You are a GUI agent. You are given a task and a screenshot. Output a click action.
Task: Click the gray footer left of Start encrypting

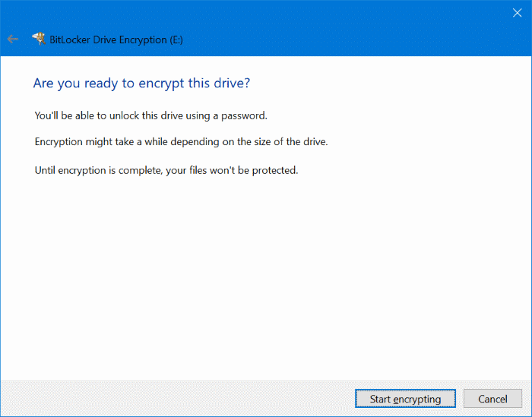click(x=175, y=399)
